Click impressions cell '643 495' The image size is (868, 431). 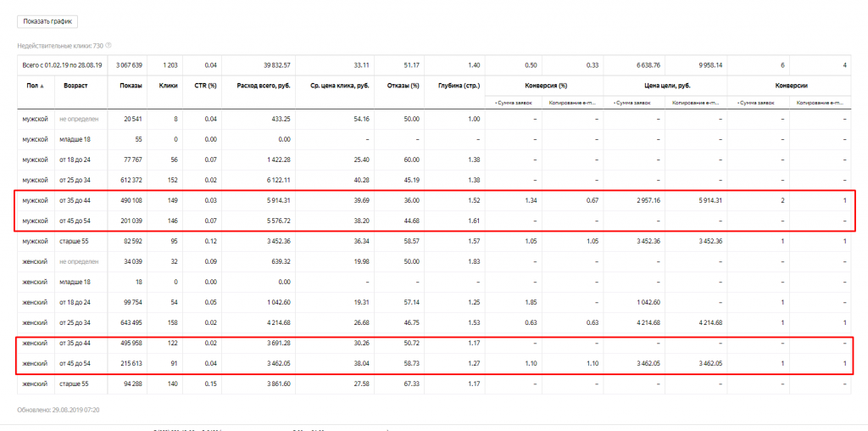coord(131,322)
